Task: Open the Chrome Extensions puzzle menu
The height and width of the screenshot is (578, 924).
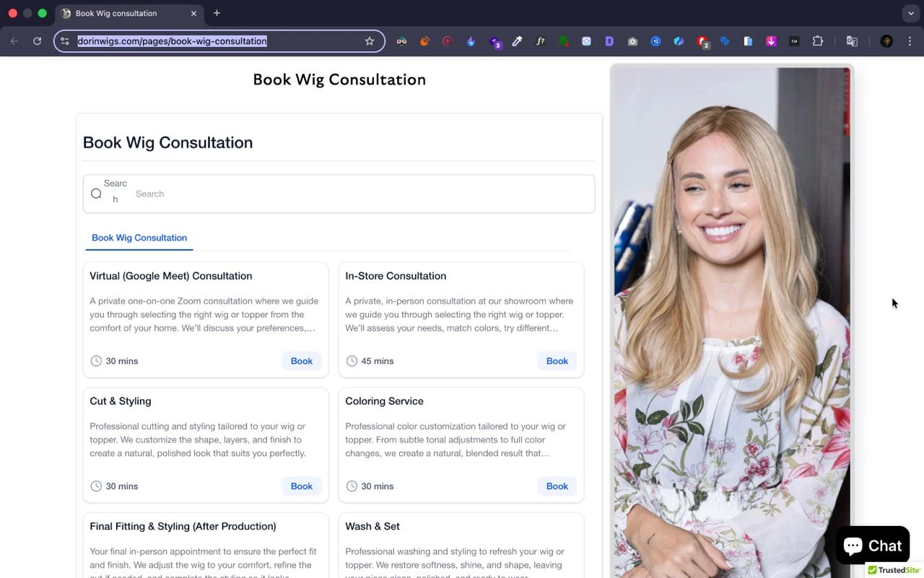Action: (x=818, y=41)
